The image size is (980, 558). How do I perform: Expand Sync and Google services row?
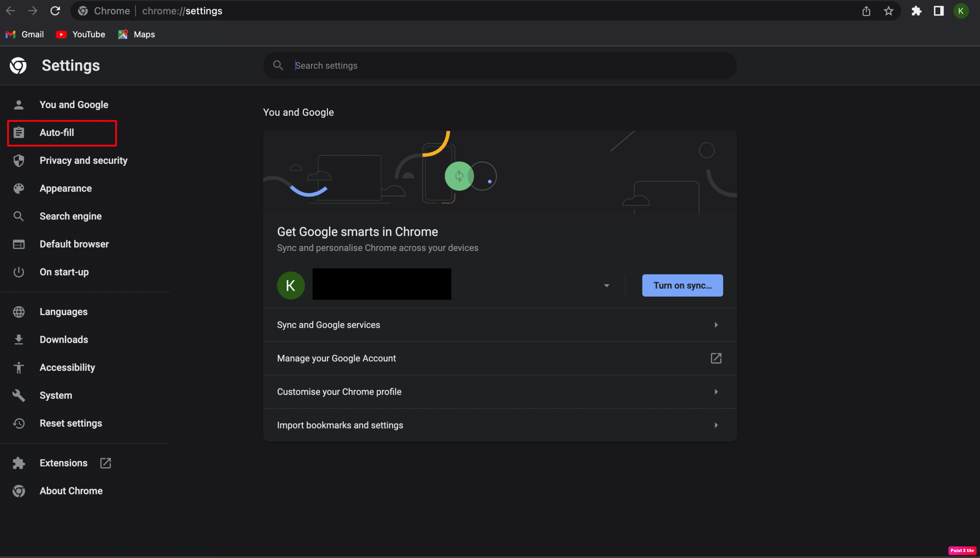coord(500,325)
